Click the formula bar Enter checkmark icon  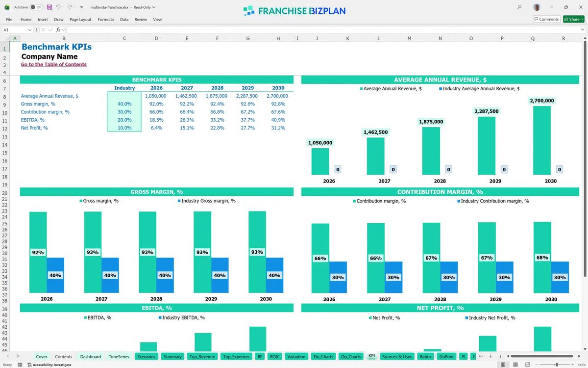point(50,30)
